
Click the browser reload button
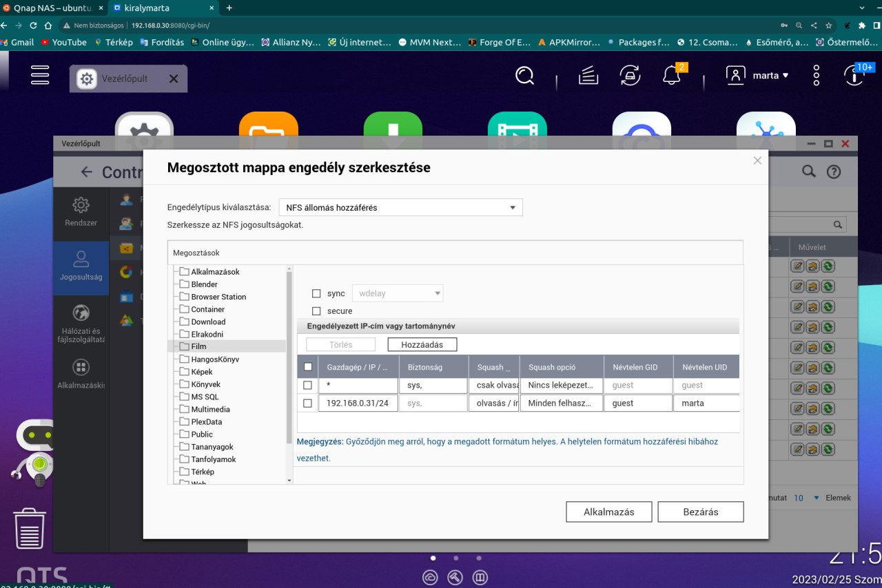point(33,25)
